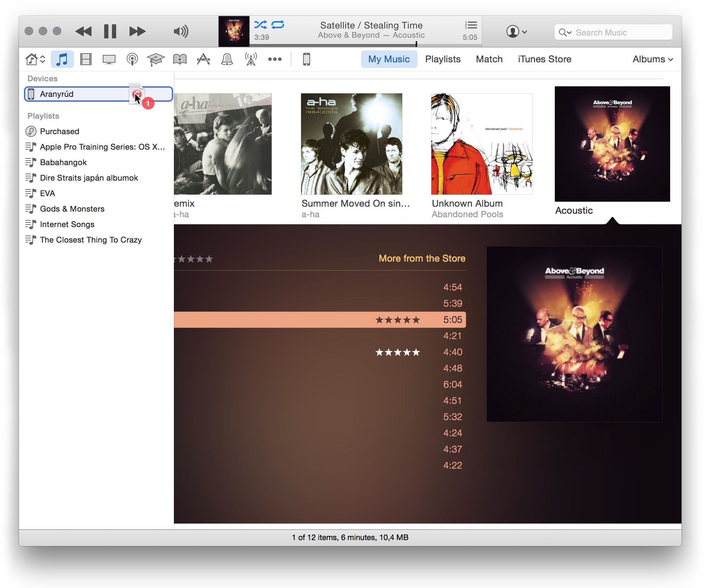
Task: Select the 6:04 track
Action: click(320, 384)
